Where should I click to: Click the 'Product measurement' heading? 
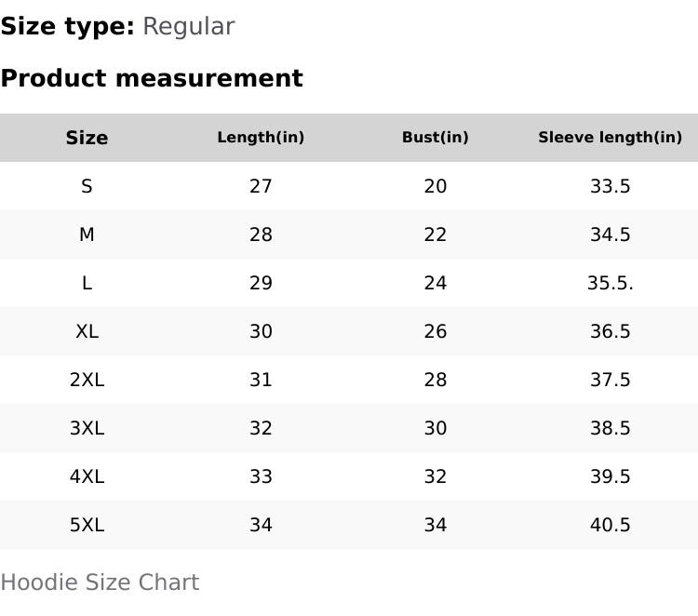coord(152,78)
